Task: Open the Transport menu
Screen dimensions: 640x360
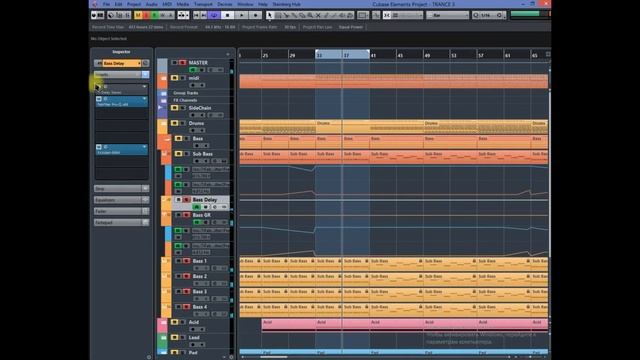Action: (x=203, y=4)
